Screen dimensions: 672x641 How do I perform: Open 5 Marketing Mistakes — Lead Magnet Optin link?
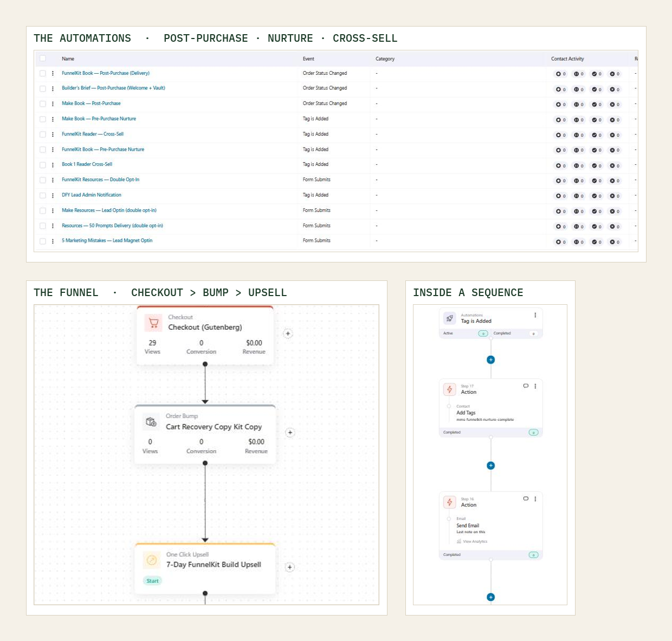pos(107,240)
